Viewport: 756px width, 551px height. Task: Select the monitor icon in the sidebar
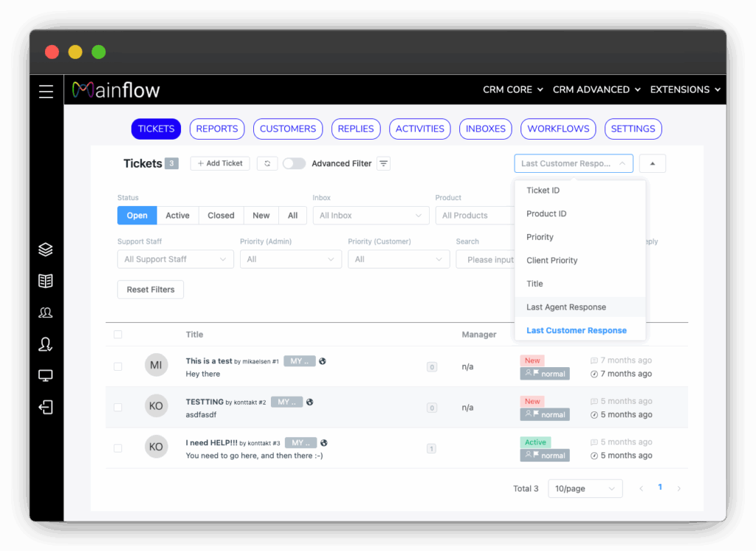(46, 376)
